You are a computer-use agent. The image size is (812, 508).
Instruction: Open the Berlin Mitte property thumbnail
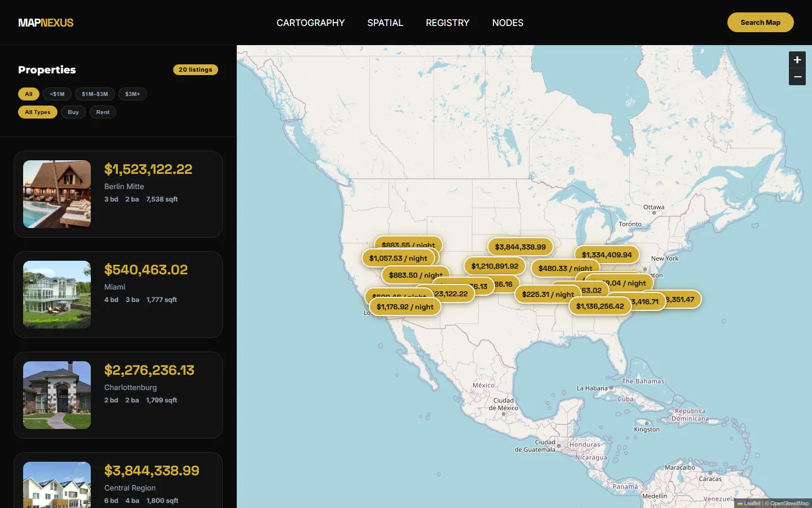[x=57, y=194]
